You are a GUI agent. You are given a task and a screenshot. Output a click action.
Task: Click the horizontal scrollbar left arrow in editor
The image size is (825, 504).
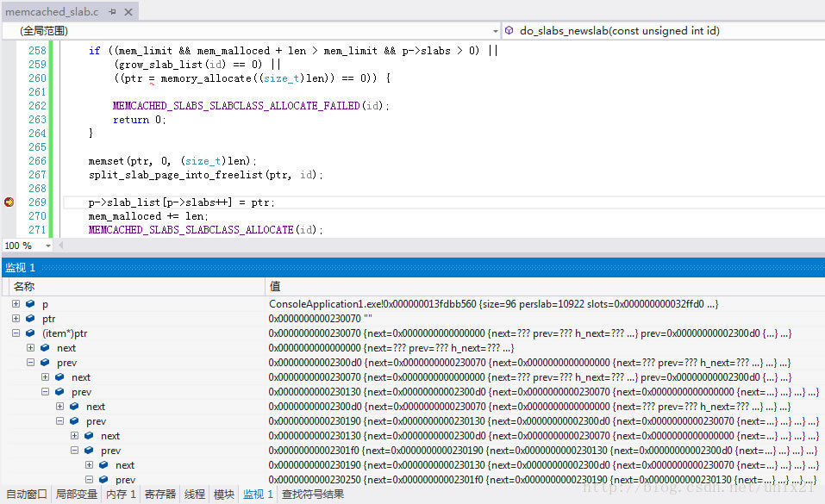60,246
